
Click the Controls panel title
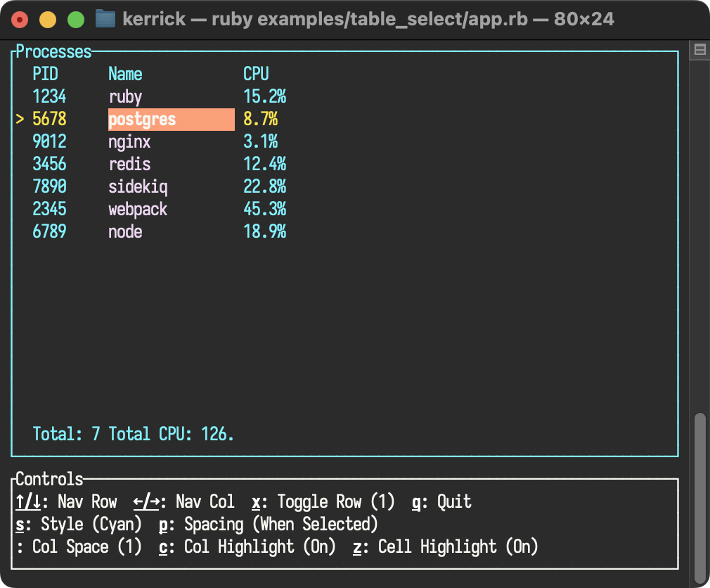pos(49,479)
